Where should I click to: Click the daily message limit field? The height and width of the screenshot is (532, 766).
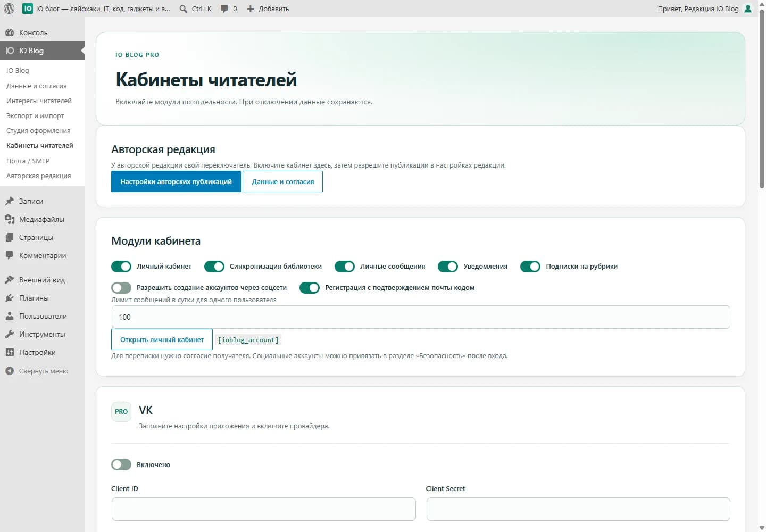421,317
